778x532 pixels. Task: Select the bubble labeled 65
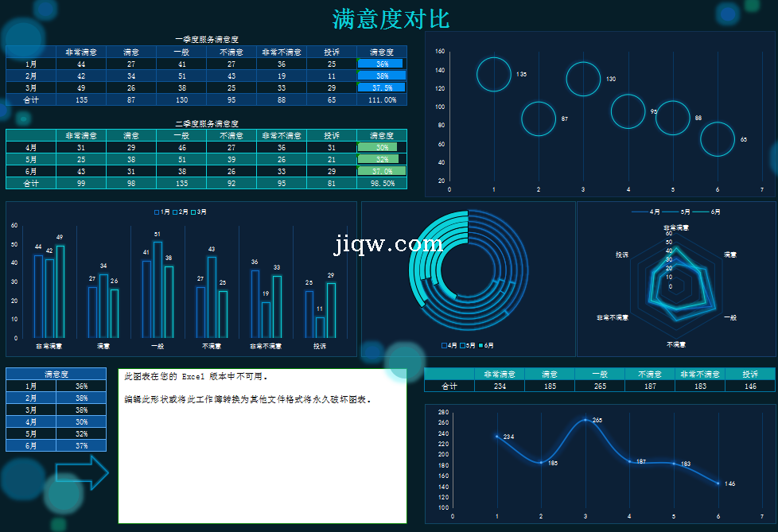point(717,139)
